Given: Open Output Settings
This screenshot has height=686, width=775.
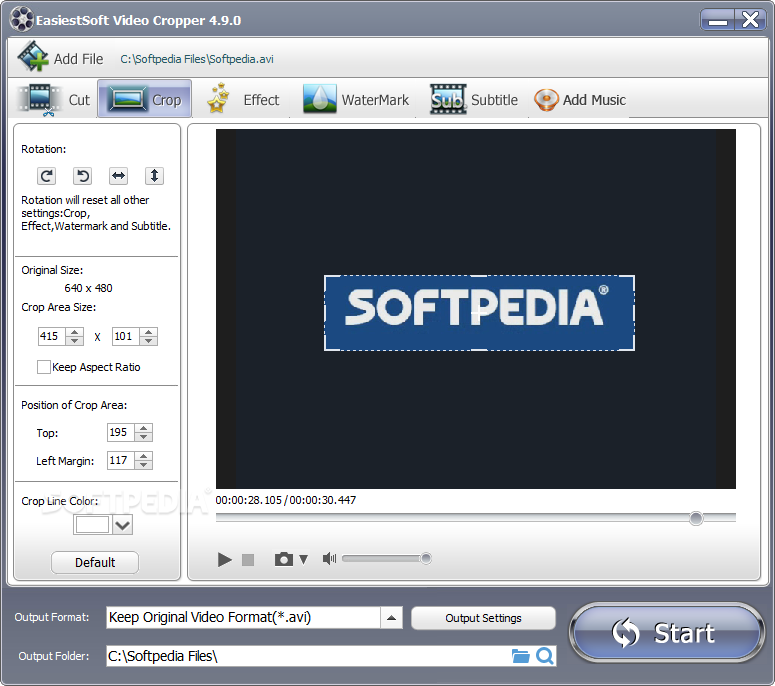Looking at the screenshot, I should (x=483, y=618).
